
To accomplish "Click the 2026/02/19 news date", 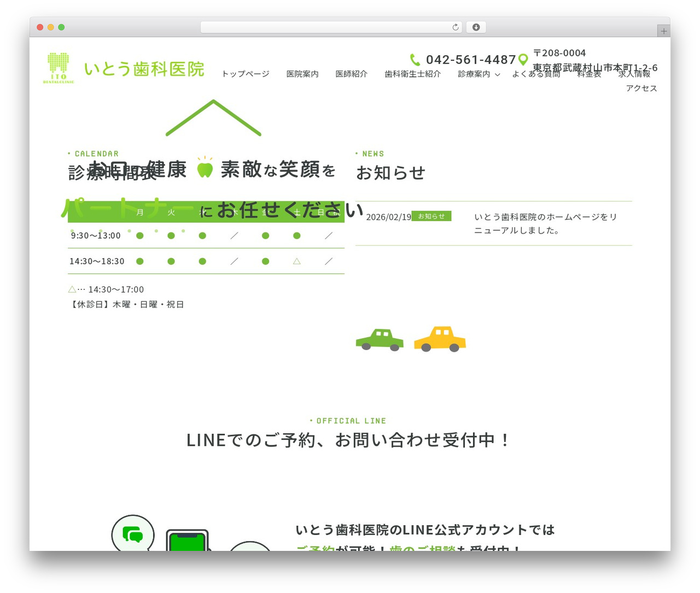I will point(389,217).
